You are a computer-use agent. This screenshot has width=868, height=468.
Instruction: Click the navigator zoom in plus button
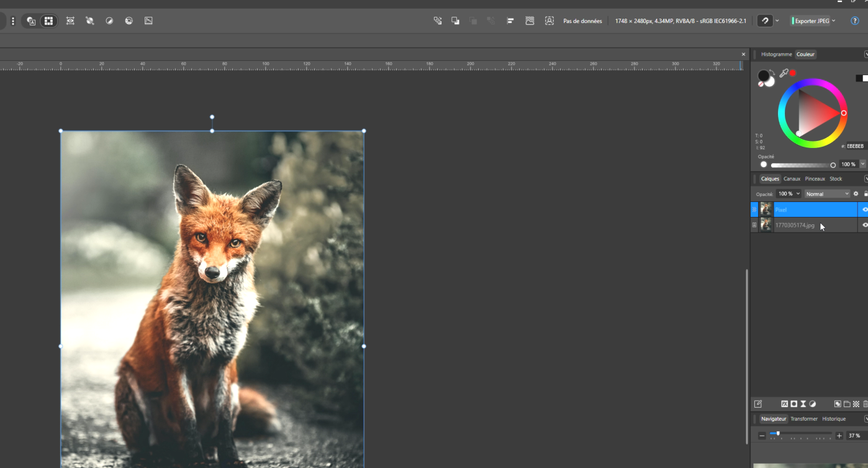point(839,436)
